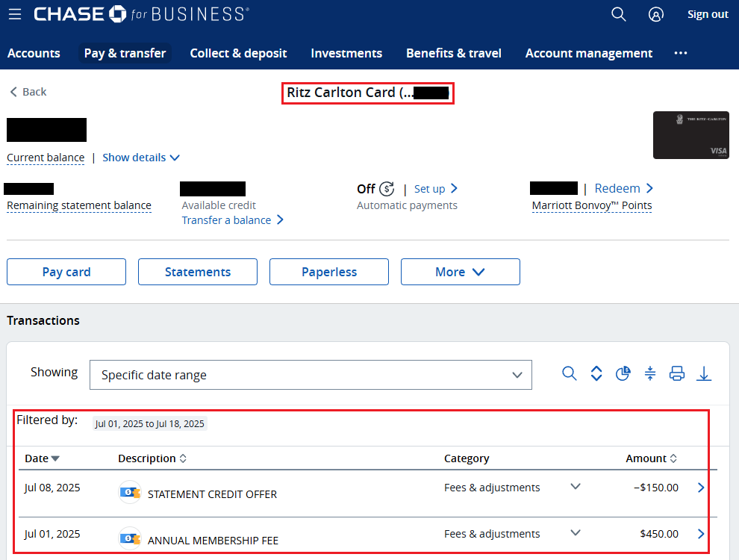
Task: Click Set up automatic payments
Action: coord(436,189)
